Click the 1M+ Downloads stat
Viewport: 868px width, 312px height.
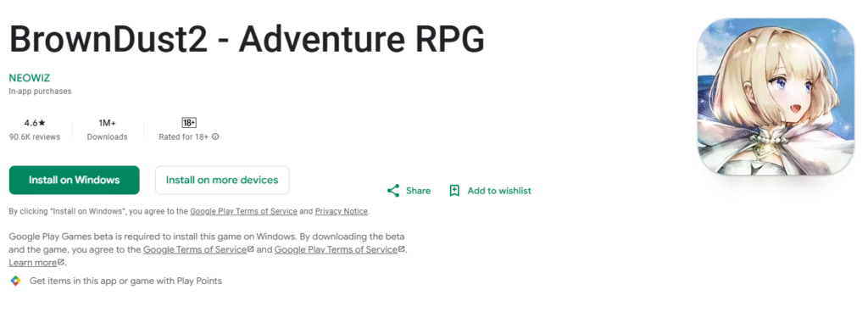[x=107, y=130]
